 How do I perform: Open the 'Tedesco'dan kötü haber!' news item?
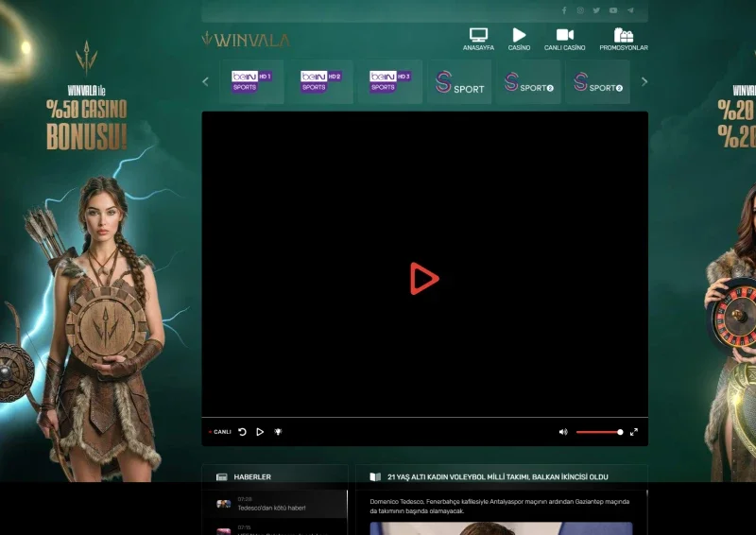(274, 504)
